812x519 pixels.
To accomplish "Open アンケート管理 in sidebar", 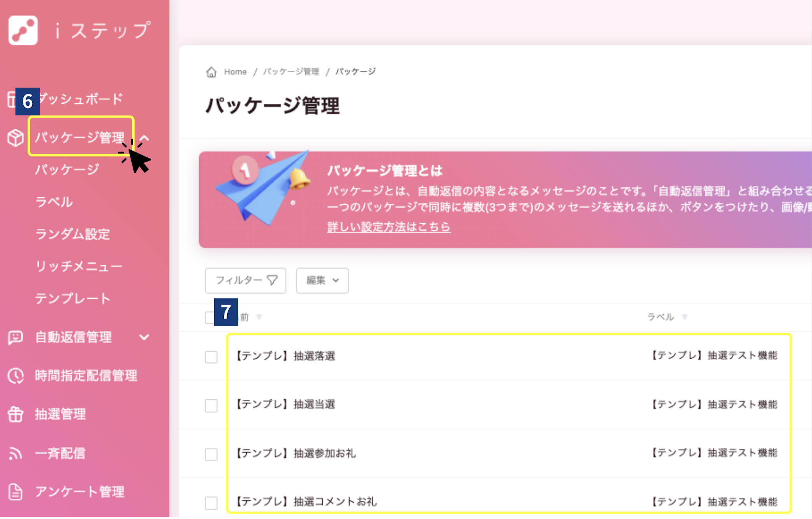I will pos(80,492).
